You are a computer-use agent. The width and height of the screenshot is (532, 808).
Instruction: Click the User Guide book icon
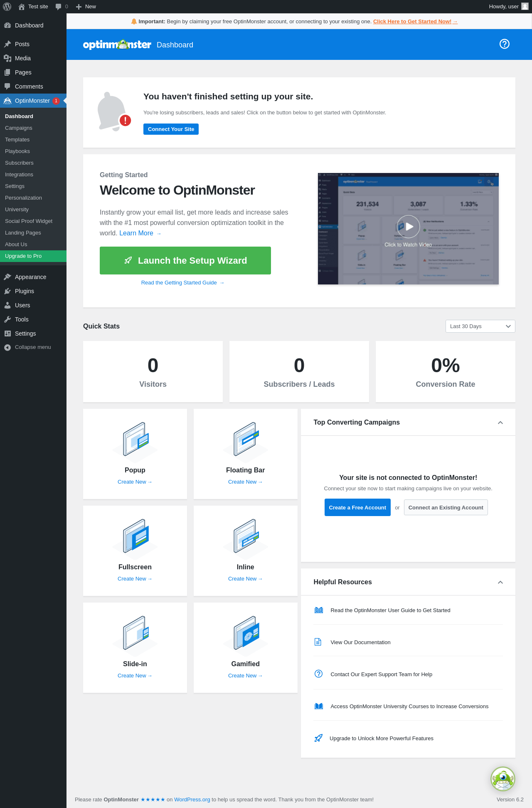319,610
